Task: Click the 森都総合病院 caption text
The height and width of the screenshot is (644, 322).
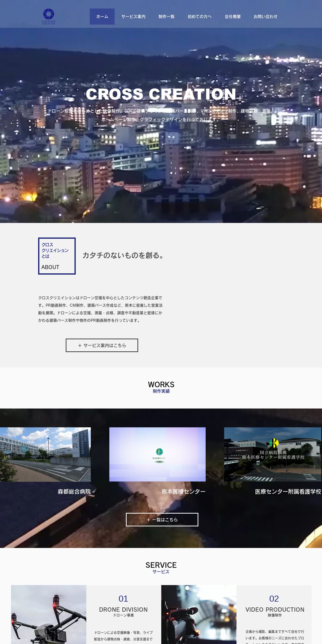Action: coord(74,492)
